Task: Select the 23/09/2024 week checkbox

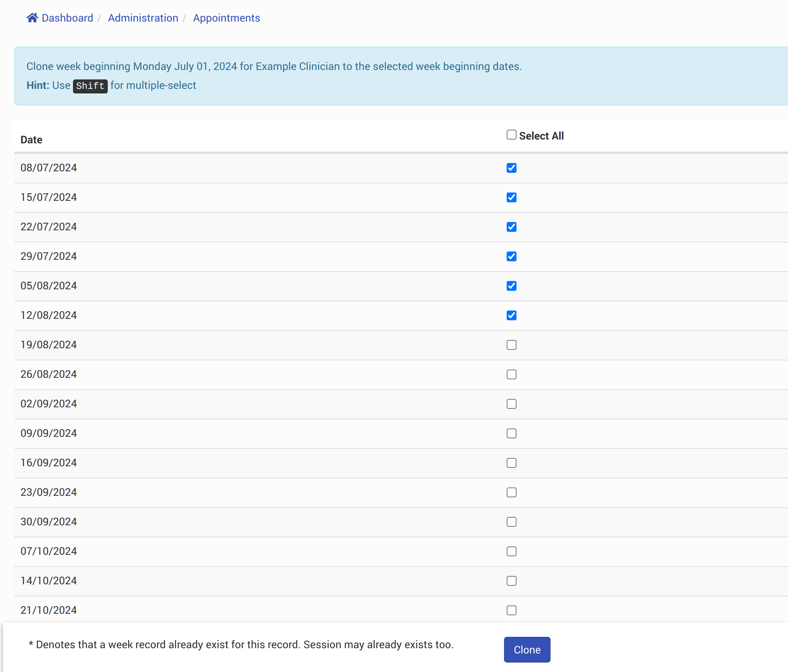Action: pyautogui.click(x=511, y=492)
